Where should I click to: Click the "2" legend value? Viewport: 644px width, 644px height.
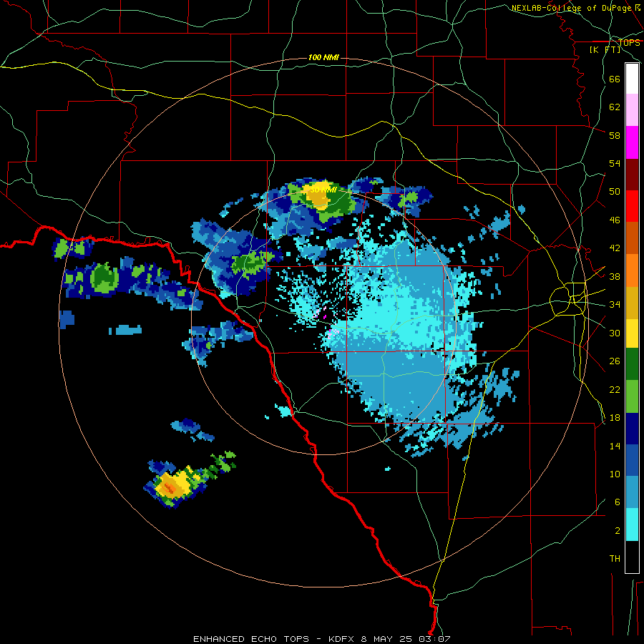tap(618, 530)
